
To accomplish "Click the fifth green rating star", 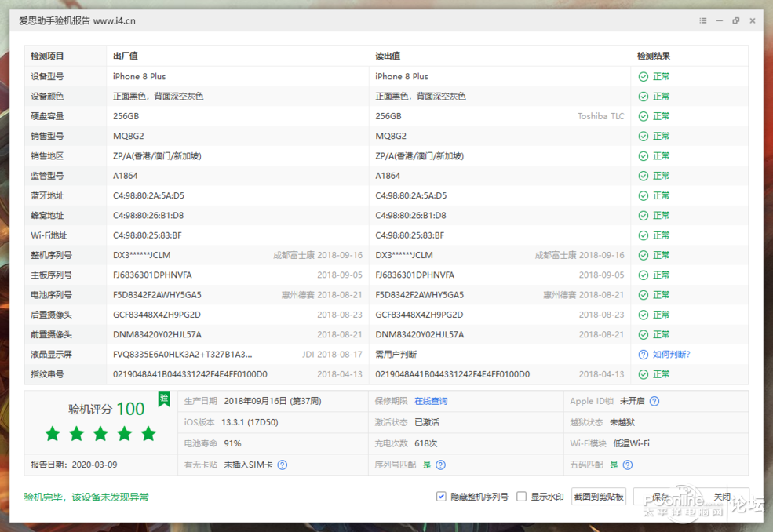I will pyautogui.click(x=148, y=434).
